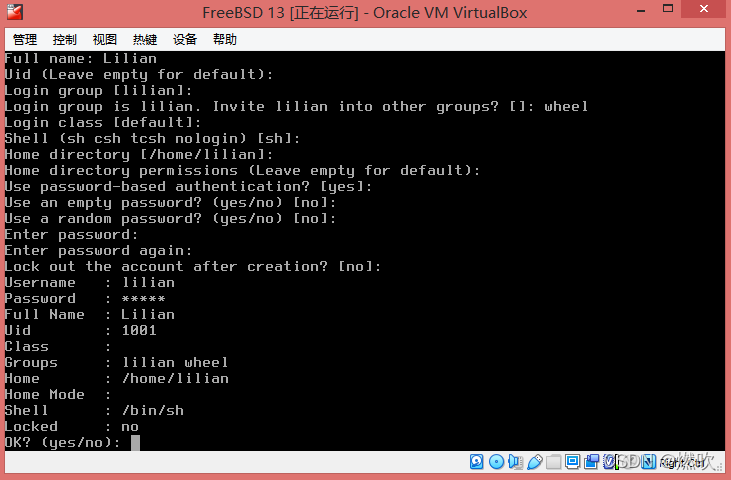Open the 热键 menu
731x480 pixels.
click(x=145, y=40)
